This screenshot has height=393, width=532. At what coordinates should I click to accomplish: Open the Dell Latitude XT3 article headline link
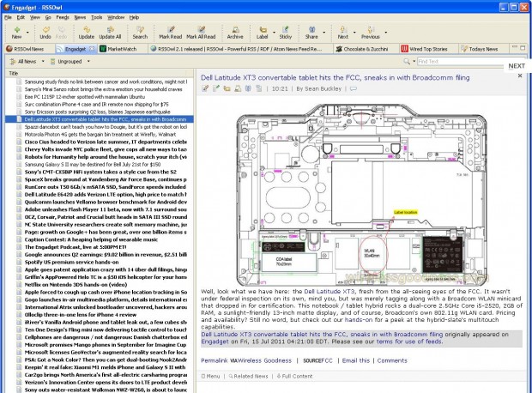coord(336,78)
